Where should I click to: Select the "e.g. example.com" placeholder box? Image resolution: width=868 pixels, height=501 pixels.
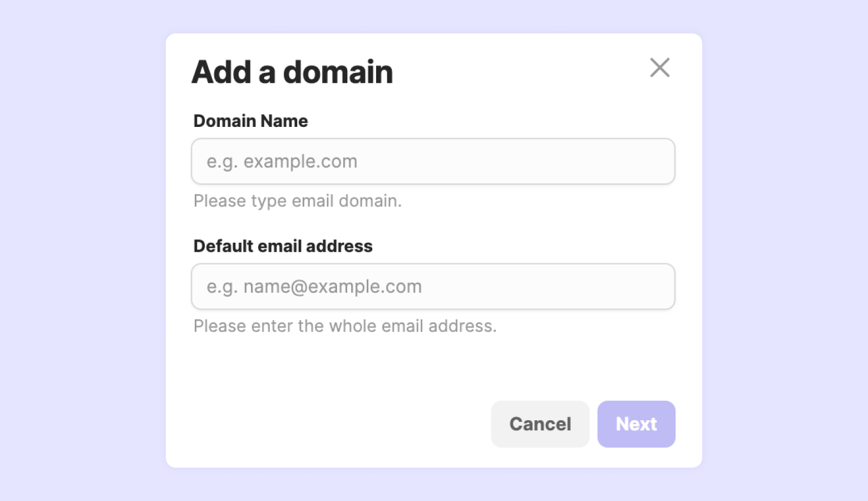pyautogui.click(x=433, y=161)
